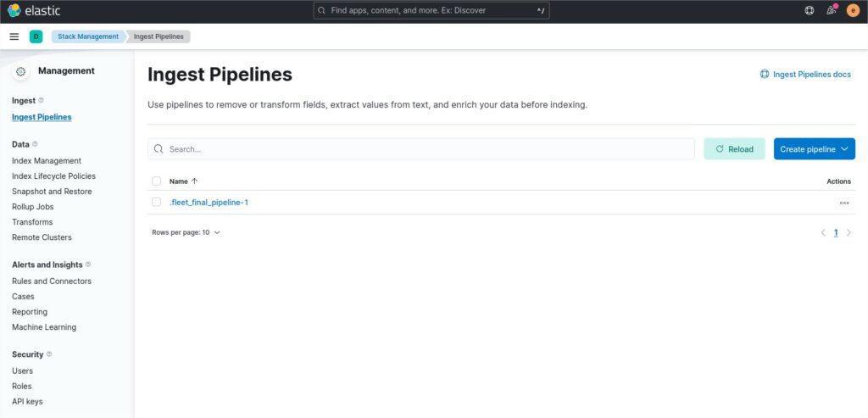The height and width of the screenshot is (418, 868).
Task: Navigate to Stack Management breadcrumb
Action: click(88, 36)
